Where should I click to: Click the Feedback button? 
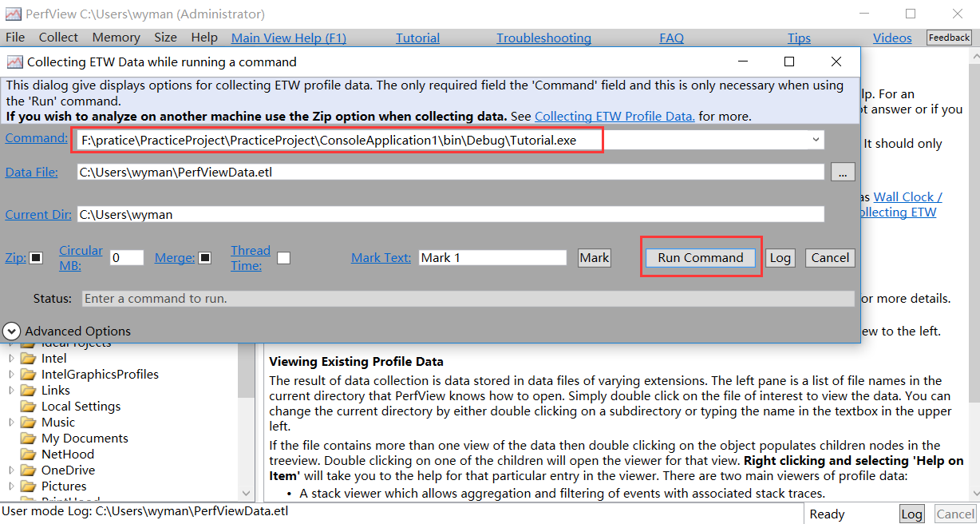click(x=949, y=38)
